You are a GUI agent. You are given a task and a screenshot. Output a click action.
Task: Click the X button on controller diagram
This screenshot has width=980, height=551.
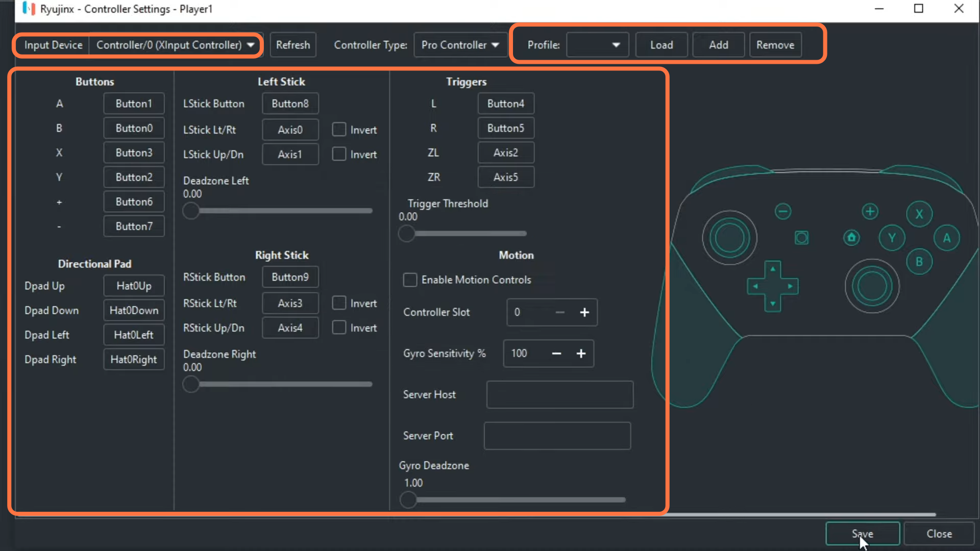pos(919,214)
